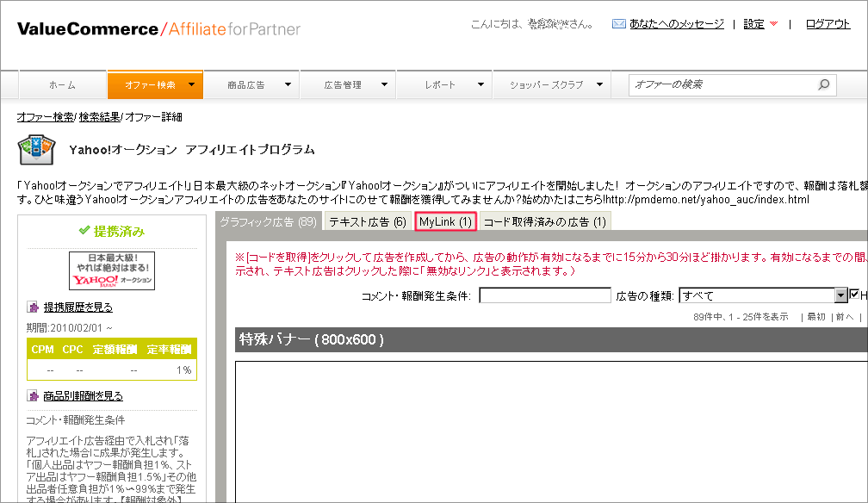Toggle the checkbox next to 広告の種類 dropdown
Image resolution: width=868 pixels, height=503 pixels.
(x=854, y=295)
